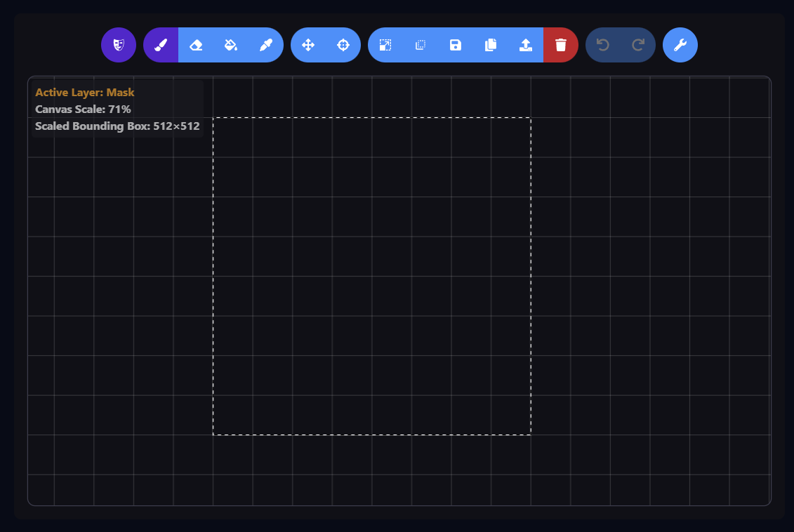Screen dimensions: 794x532
Task: Click the Active Layer: Mask status text
Action: click(x=85, y=92)
